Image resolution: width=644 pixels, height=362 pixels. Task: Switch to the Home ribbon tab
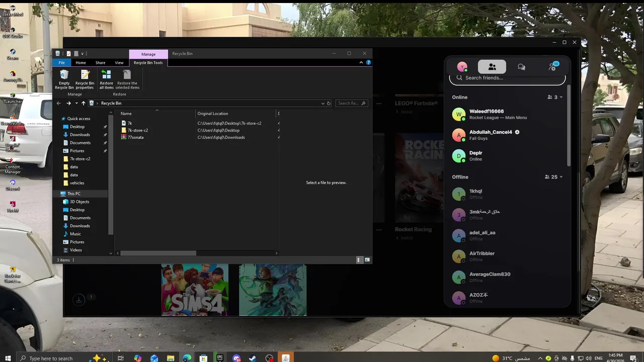[80, 63]
